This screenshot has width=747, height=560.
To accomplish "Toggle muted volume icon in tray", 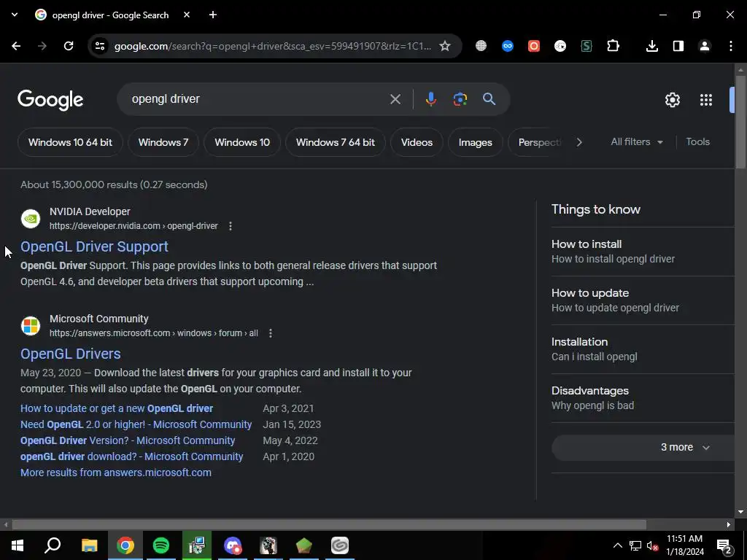I will (x=653, y=545).
